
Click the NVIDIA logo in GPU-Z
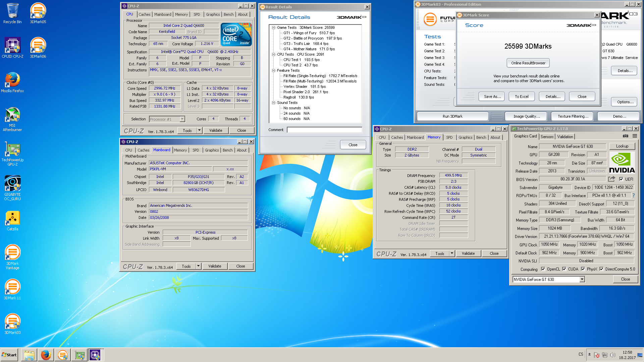tap(622, 163)
